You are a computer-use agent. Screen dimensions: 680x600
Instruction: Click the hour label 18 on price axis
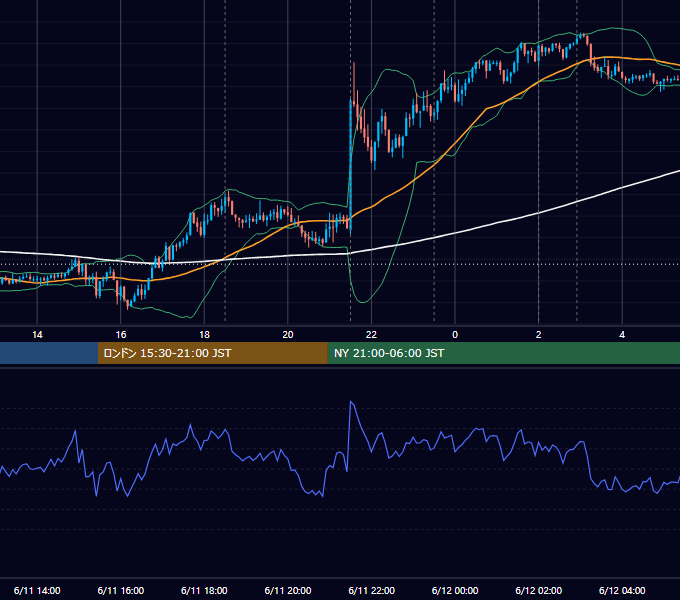(x=204, y=335)
